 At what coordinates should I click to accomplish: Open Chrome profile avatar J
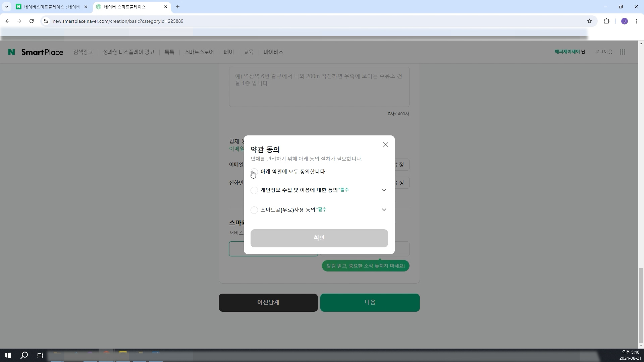coord(624,21)
